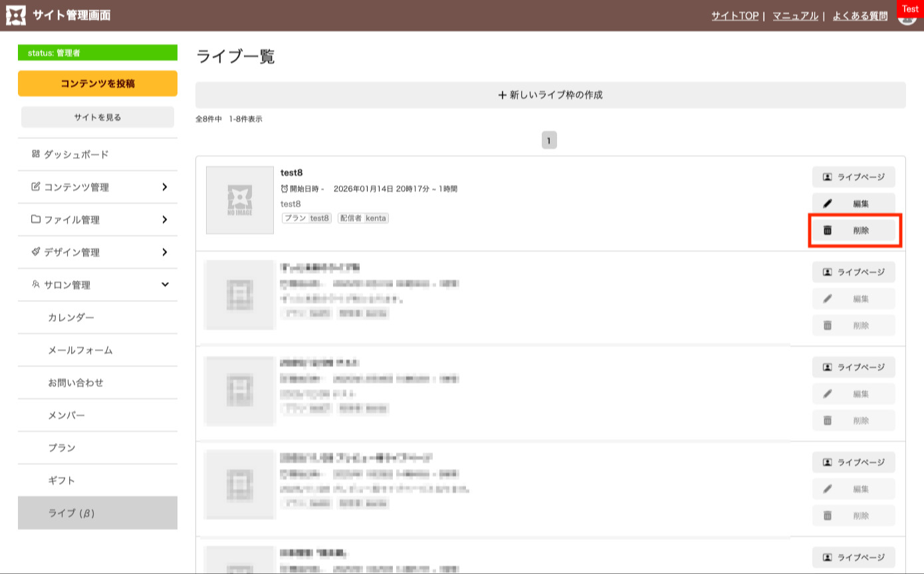Viewport: 924px width, 574px height.
Task: Open the user avatar icon top right
Action: click(x=906, y=17)
